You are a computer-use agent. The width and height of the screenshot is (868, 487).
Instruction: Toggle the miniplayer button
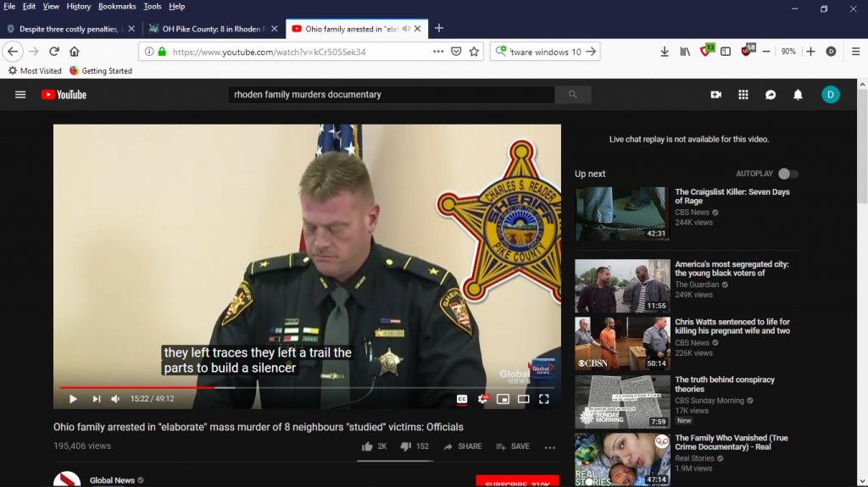504,399
